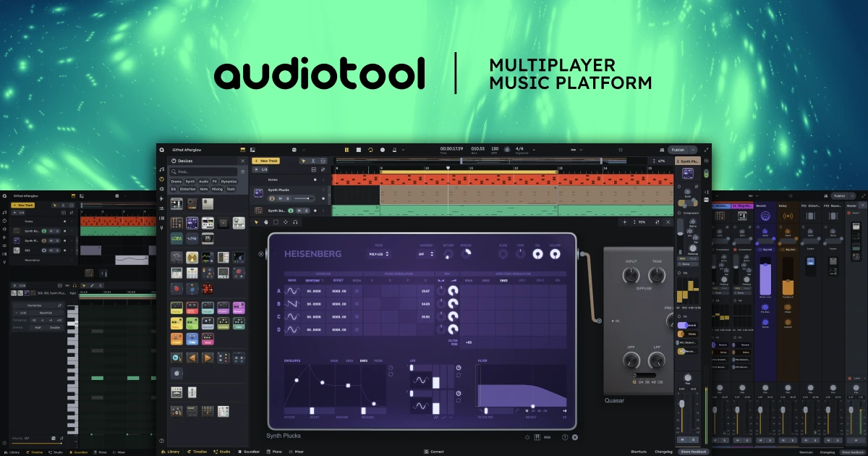Viewport: 868px width, 456px height.
Task: Click the studio headphones icon
Action: click(295, 222)
